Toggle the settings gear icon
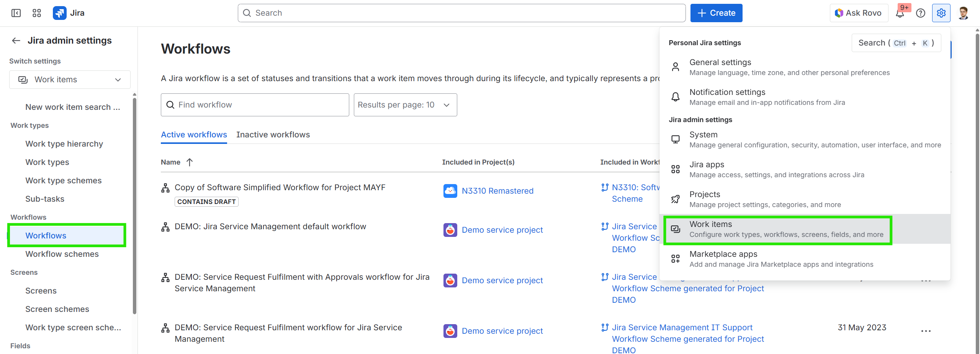The image size is (980, 354). pyautogui.click(x=941, y=13)
